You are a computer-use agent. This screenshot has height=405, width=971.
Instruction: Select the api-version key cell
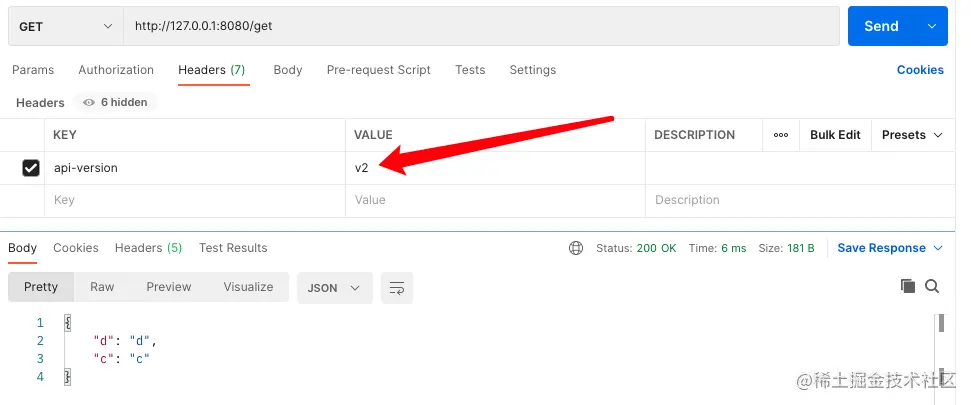(195, 168)
